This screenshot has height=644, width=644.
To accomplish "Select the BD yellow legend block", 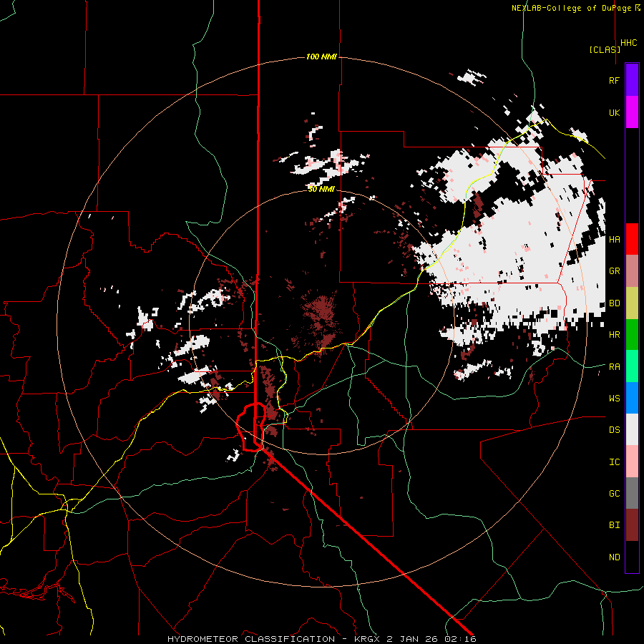I will point(632,303).
